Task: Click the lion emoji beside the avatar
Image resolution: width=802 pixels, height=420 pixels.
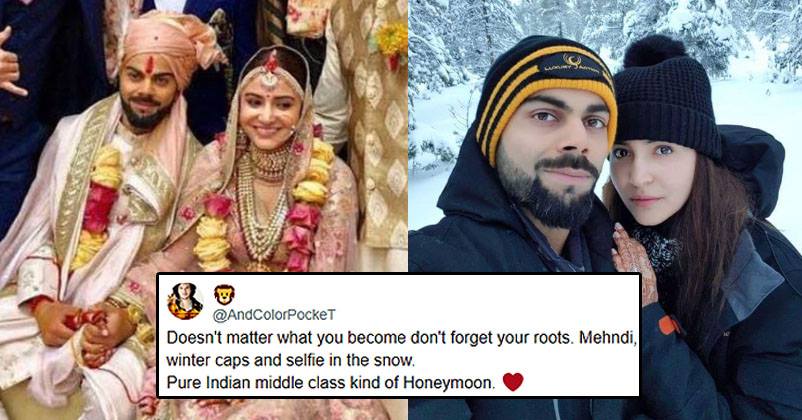Action: [x=224, y=295]
